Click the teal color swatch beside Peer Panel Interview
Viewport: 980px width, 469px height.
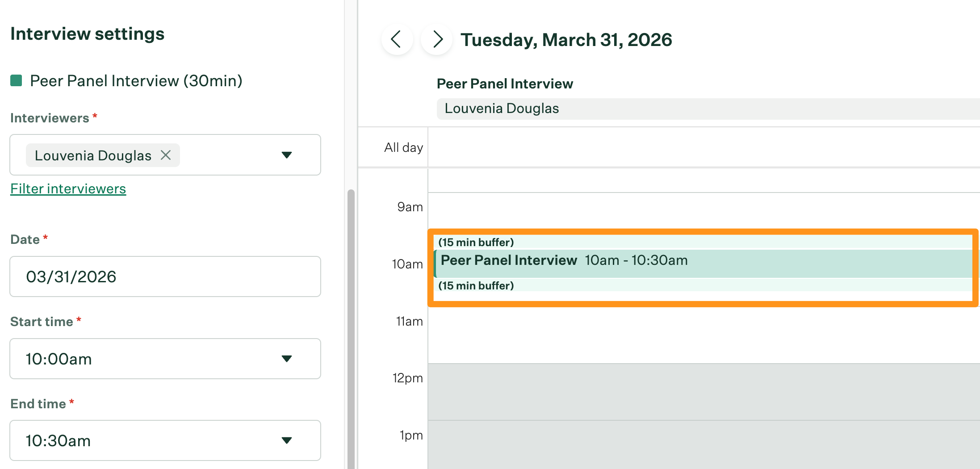pyautogui.click(x=16, y=81)
